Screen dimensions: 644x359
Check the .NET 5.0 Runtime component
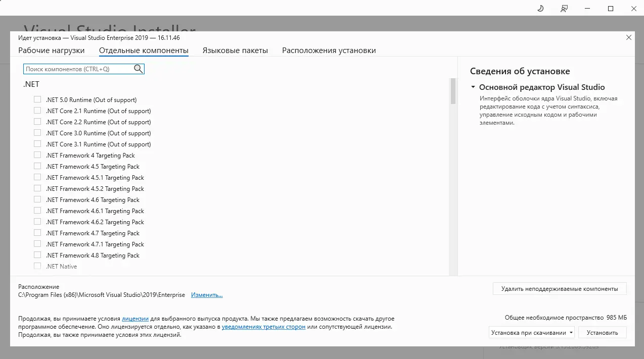coord(37,99)
